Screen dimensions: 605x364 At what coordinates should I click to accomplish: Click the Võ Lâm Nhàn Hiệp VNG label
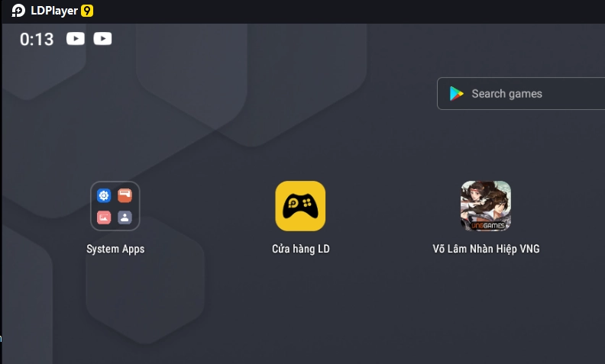486,249
